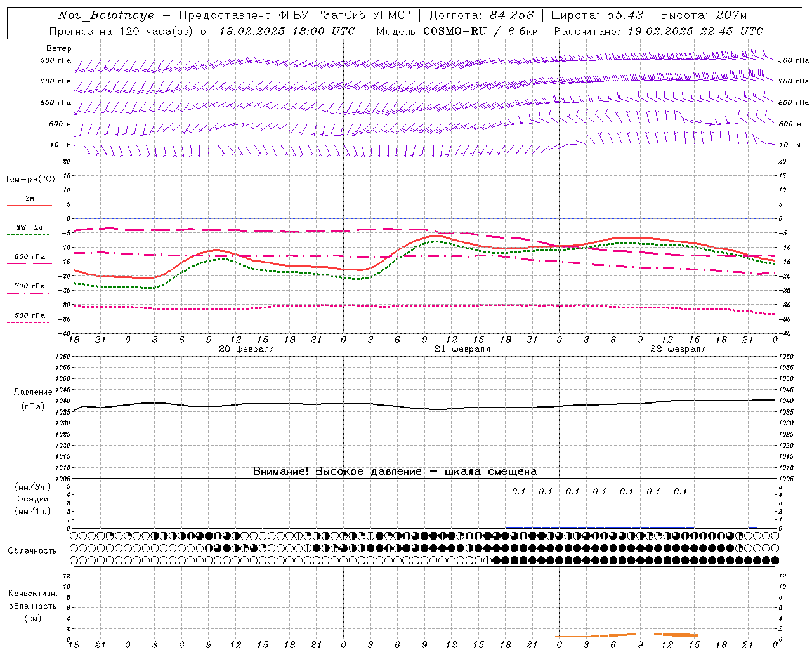This screenshot has height=650, width=812.
Task: Select the 'Предоставлено ФГБУ "ЗапСиб УГМС"' provider text
Action: pos(296,15)
